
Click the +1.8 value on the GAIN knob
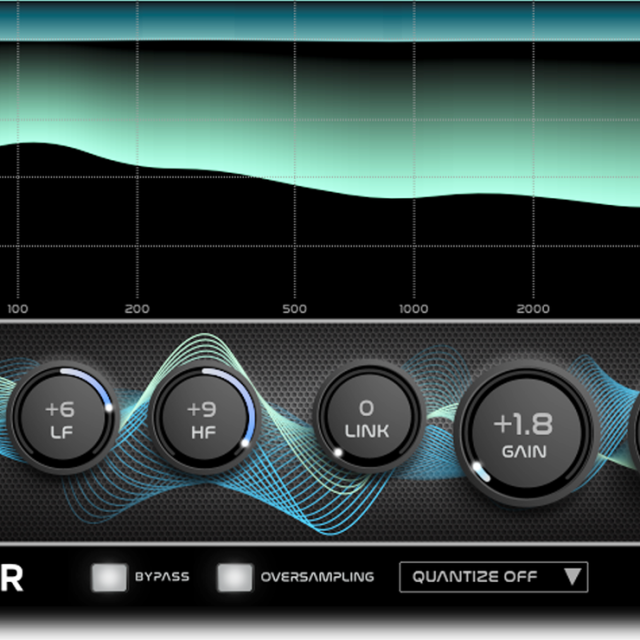(x=524, y=423)
